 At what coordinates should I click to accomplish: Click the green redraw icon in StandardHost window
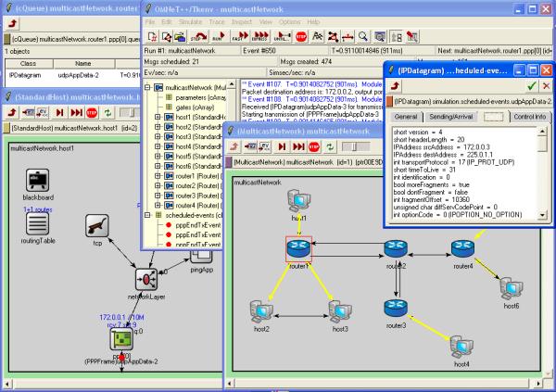[107, 113]
